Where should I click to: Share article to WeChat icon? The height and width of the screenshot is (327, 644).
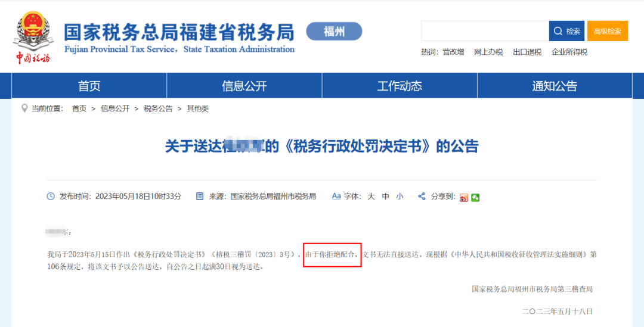point(475,197)
